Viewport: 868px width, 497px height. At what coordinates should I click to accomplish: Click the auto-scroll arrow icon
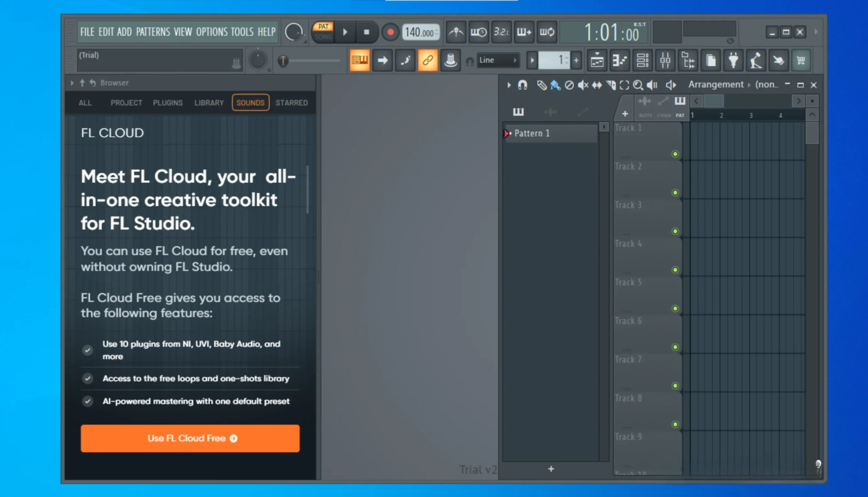[x=382, y=60]
